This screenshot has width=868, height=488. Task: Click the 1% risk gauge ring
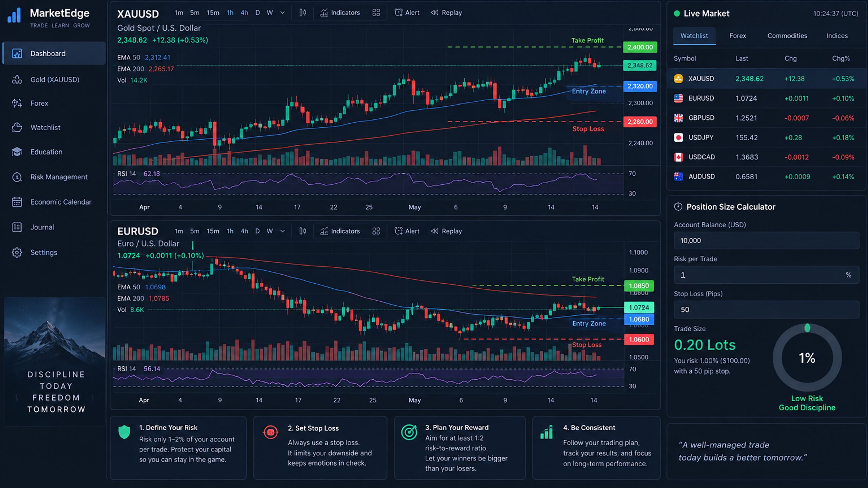(807, 358)
